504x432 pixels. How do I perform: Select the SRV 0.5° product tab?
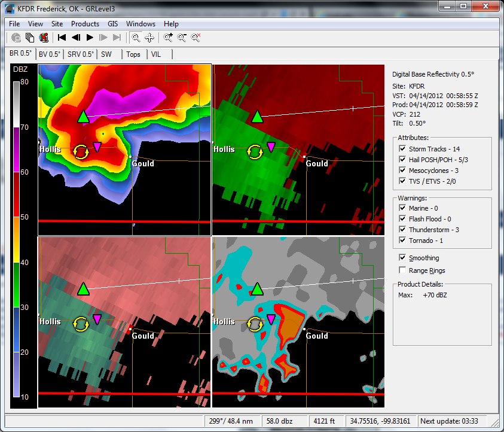click(80, 54)
